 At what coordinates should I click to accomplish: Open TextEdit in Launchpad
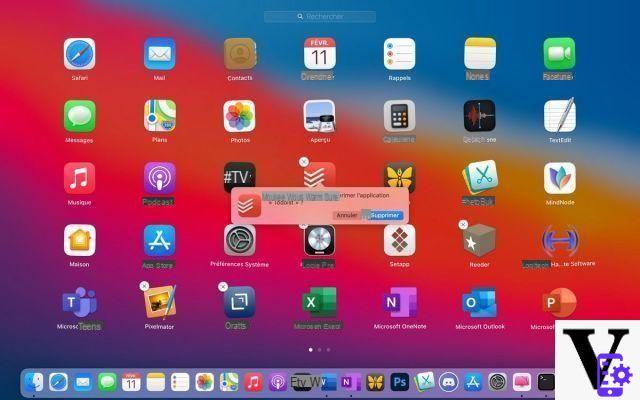pyautogui.click(x=560, y=116)
